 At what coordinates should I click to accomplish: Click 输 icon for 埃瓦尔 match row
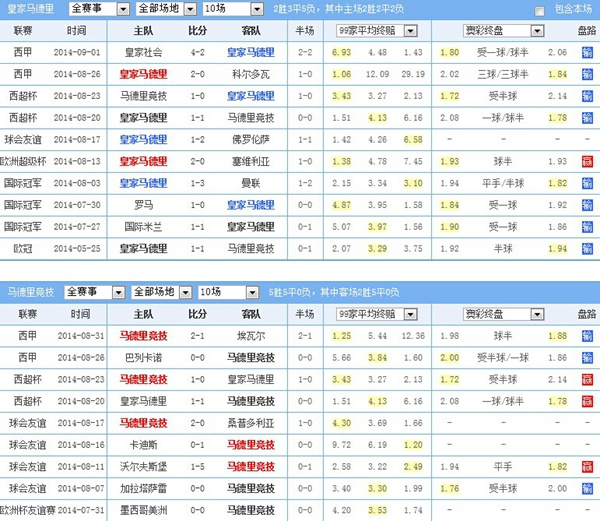[587, 336]
